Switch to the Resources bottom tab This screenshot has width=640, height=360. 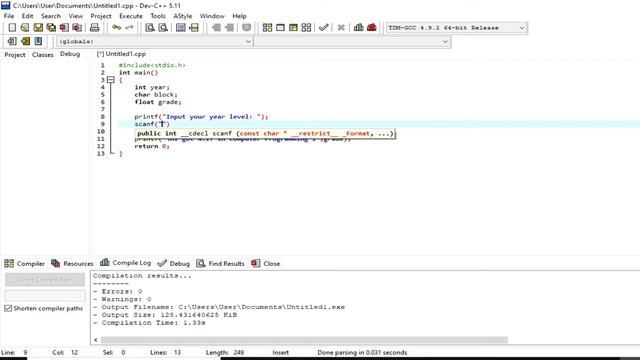click(x=72, y=264)
